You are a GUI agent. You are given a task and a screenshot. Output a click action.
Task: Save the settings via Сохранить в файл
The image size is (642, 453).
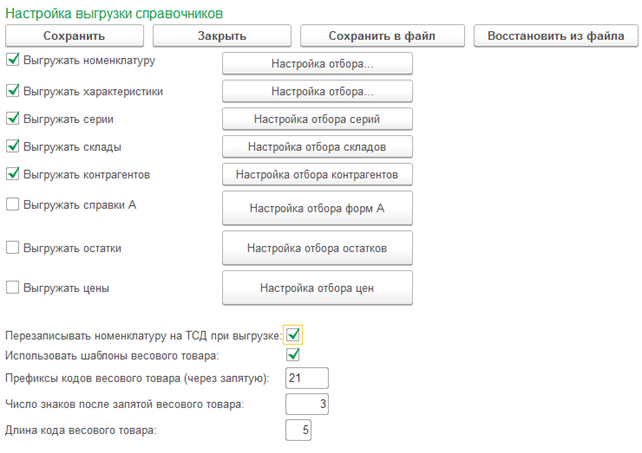pyautogui.click(x=382, y=36)
